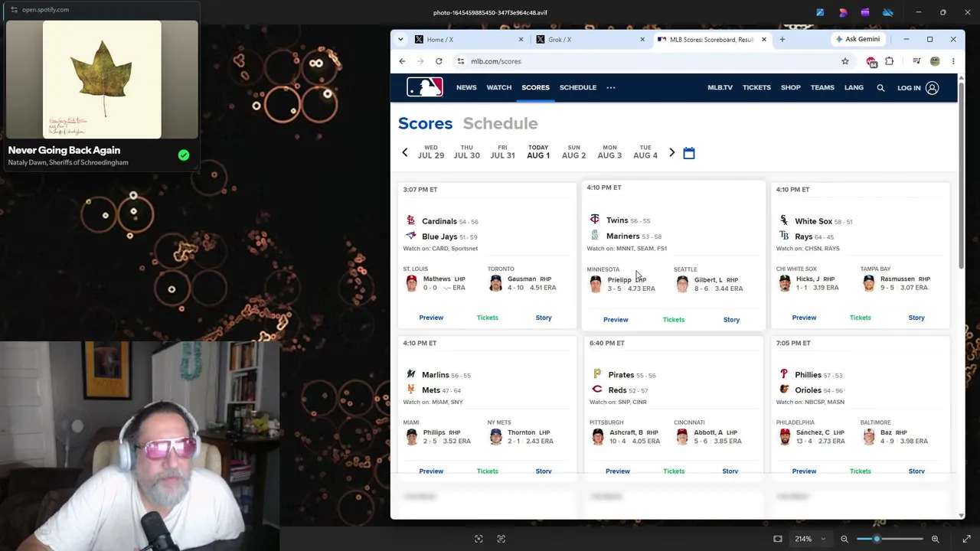980x551 pixels.
Task: Click LOG IN on MLB site
Action: pos(909,88)
